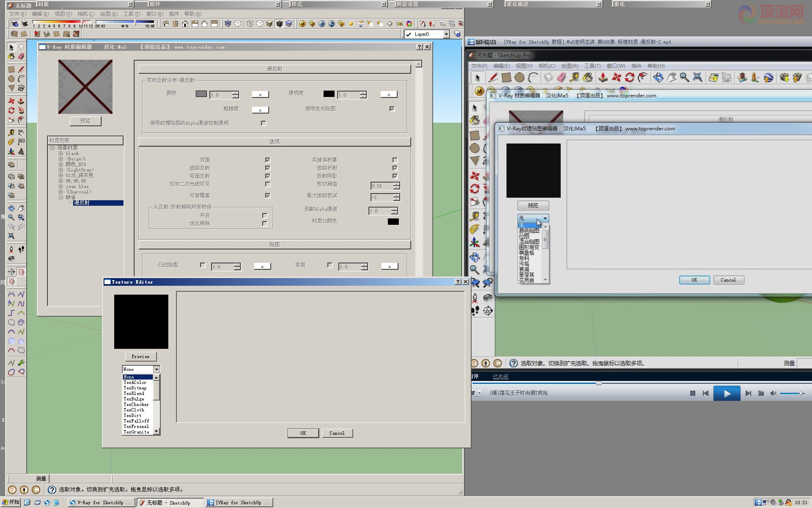The width and height of the screenshot is (812, 508).
Task: Collapse the 缺省 material node
Action: [61, 197]
